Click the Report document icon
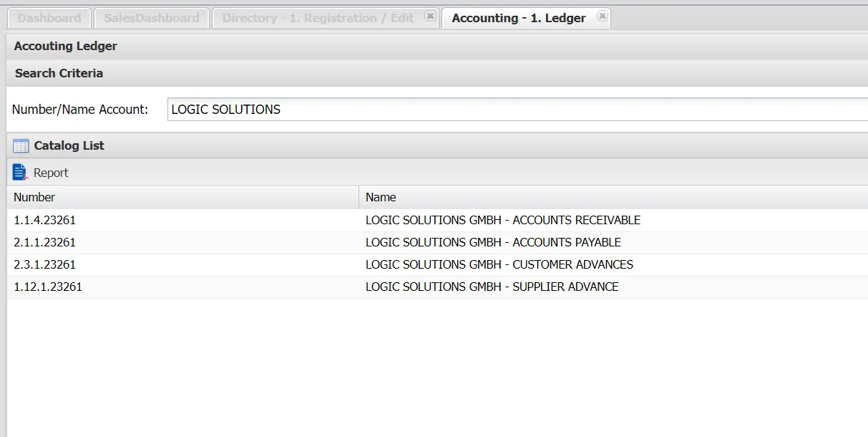The width and height of the screenshot is (868, 437). pyautogui.click(x=19, y=173)
